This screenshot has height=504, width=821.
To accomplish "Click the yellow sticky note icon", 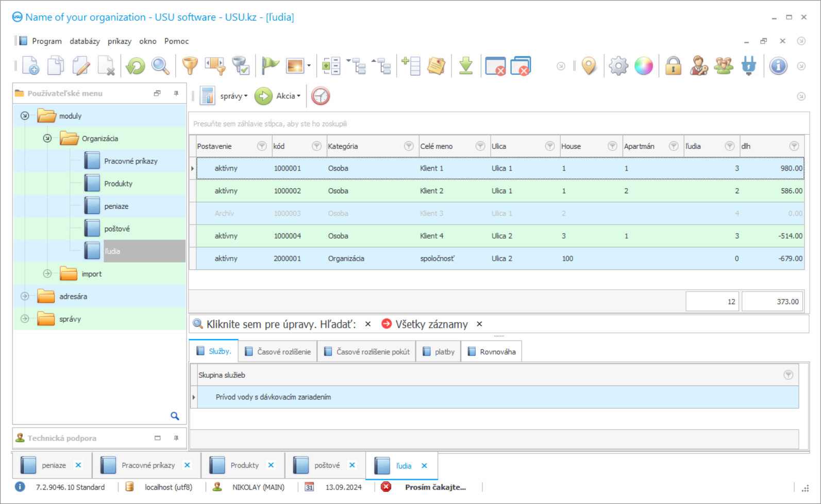I will 436,66.
